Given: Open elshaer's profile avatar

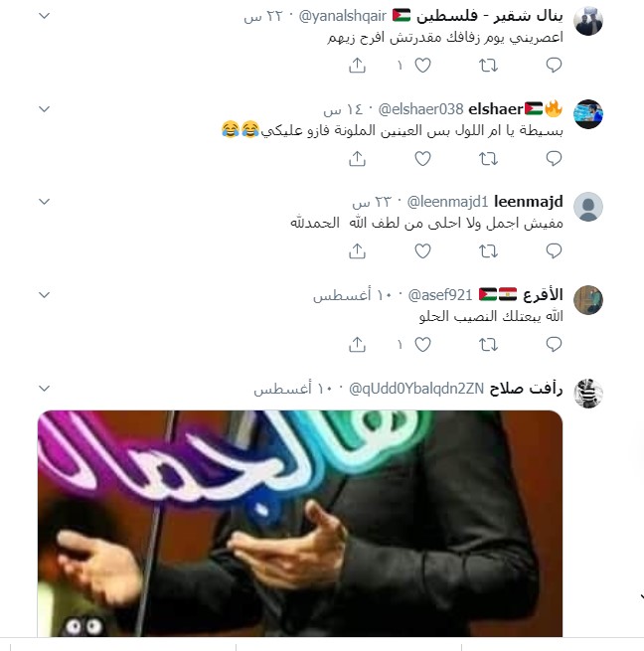Looking at the screenshot, I should tap(588, 114).
